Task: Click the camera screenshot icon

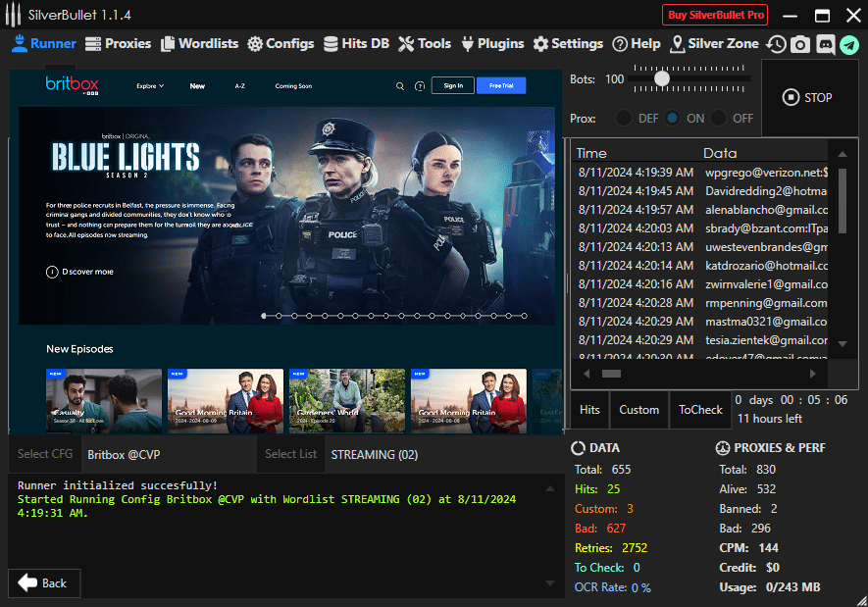Action: pyautogui.click(x=800, y=44)
